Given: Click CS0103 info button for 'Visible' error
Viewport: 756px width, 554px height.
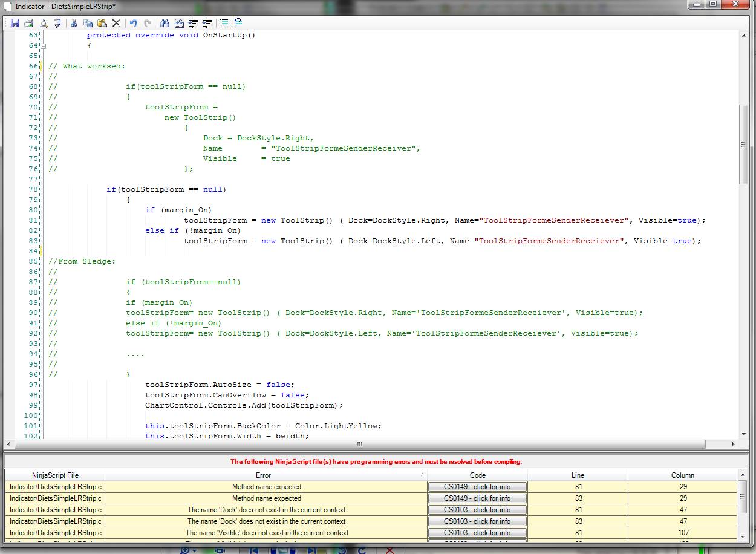Looking at the screenshot, I should [477, 533].
